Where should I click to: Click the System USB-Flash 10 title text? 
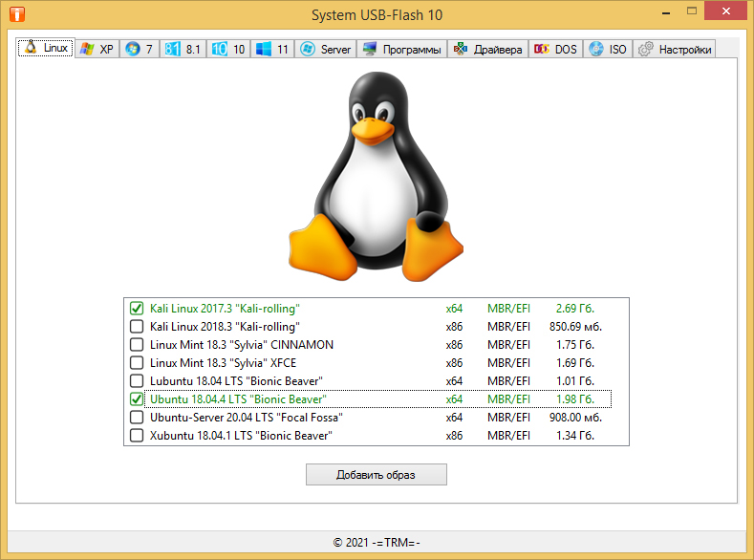tap(377, 15)
